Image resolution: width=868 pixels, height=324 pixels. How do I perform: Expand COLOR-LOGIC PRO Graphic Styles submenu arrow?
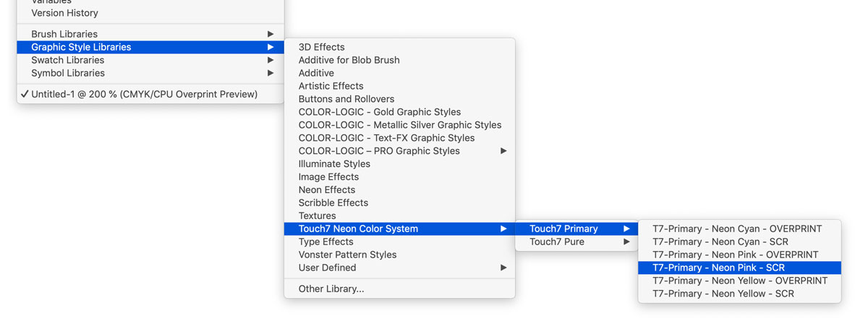coord(503,151)
